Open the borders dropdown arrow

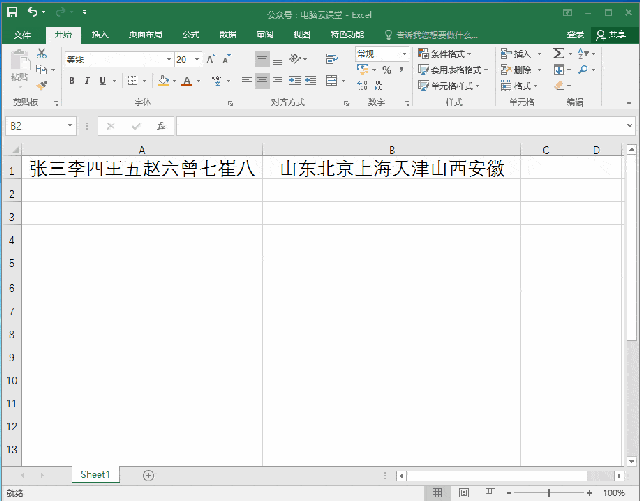[x=144, y=81]
